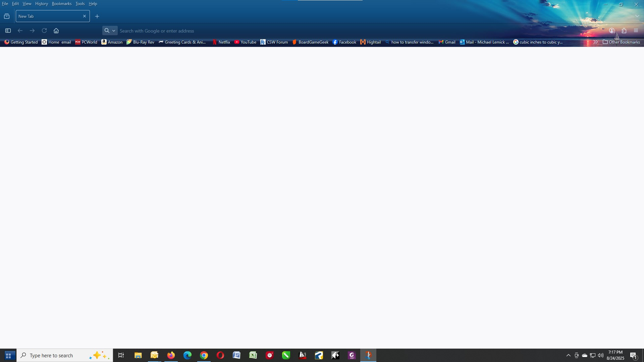
Task: Open Chrome from the taskbar
Action: pyautogui.click(x=204, y=355)
